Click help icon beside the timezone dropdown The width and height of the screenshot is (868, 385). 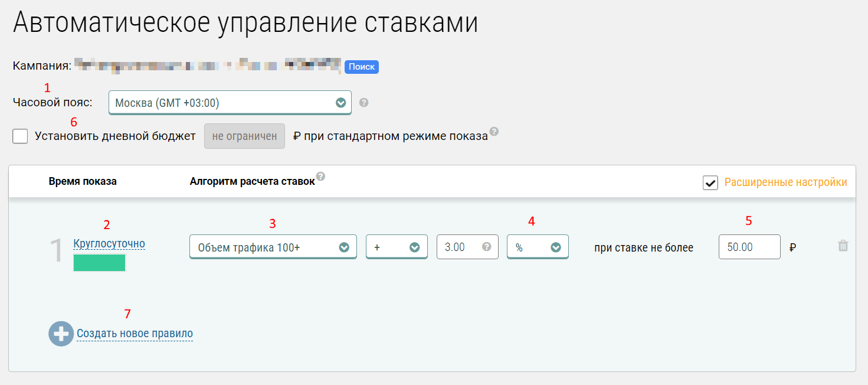[364, 103]
